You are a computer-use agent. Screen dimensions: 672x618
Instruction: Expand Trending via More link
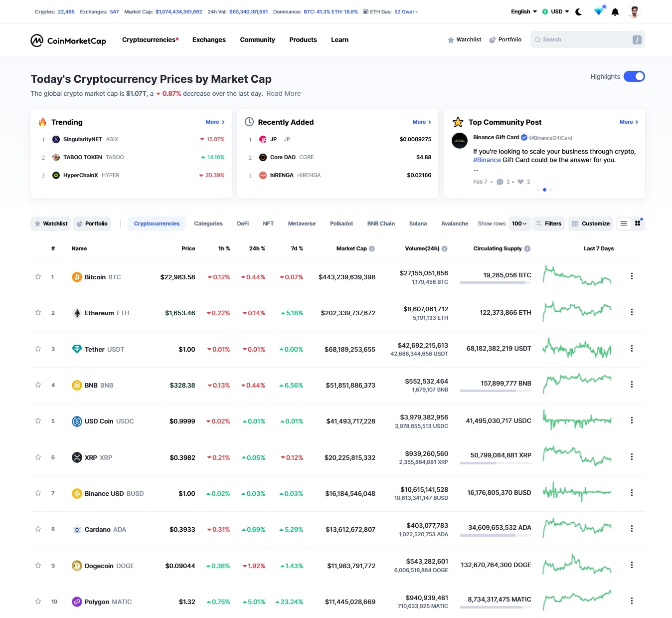(215, 122)
